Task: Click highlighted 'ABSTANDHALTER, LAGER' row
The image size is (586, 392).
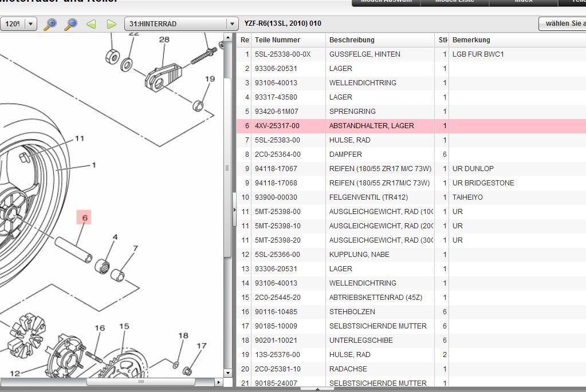Action: (411, 126)
